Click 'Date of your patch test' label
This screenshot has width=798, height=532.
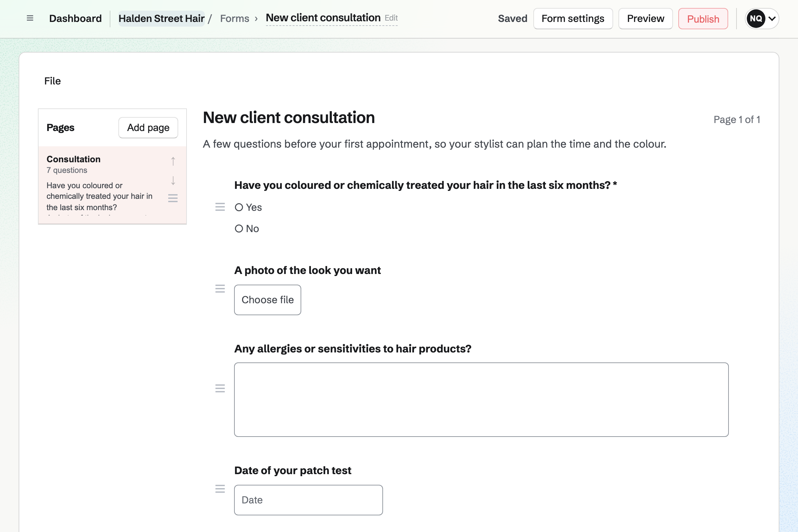[293, 470]
